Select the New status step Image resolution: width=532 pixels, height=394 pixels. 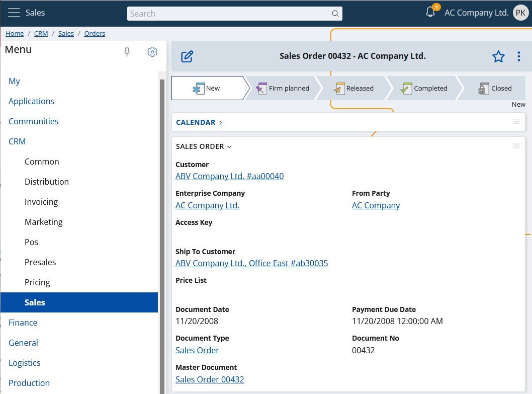tap(210, 88)
